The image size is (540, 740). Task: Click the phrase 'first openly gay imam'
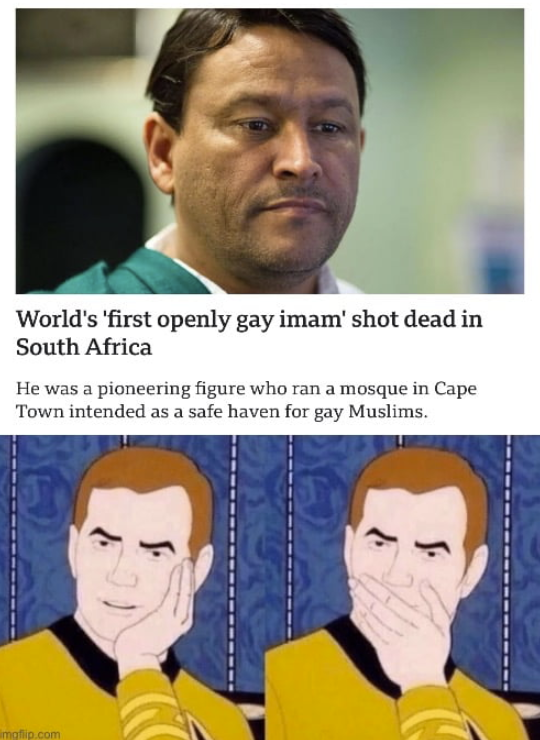coord(224,320)
